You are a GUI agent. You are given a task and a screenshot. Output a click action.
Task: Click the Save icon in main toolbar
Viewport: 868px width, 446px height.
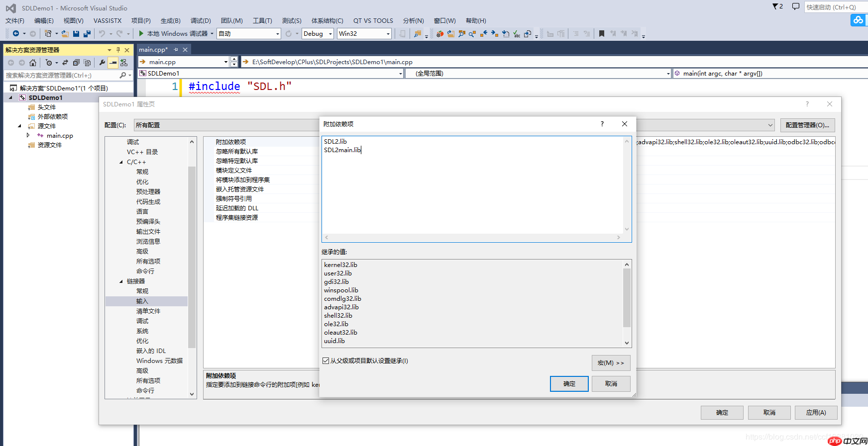tap(76, 33)
